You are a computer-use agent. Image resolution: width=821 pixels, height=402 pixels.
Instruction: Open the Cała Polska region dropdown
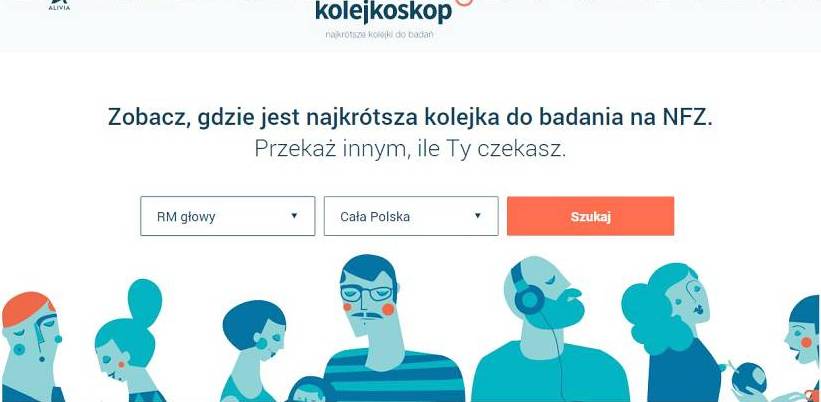(411, 216)
